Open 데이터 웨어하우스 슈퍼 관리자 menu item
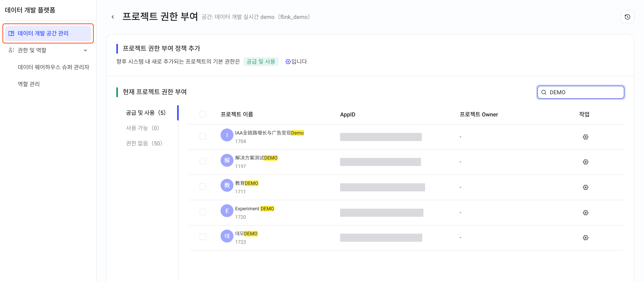This screenshot has width=644, height=282. point(53,67)
